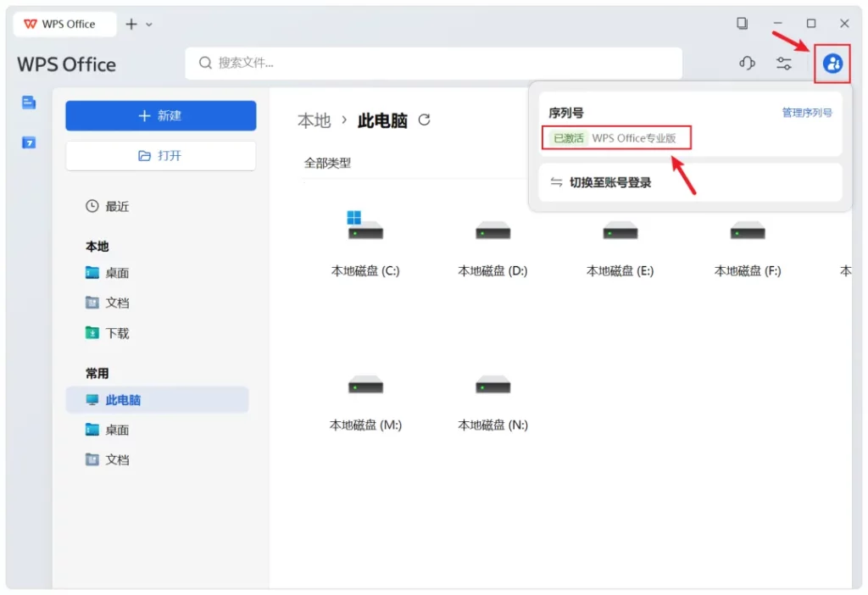Open 下载 folder in sidebar
868x595 pixels.
(108, 333)
